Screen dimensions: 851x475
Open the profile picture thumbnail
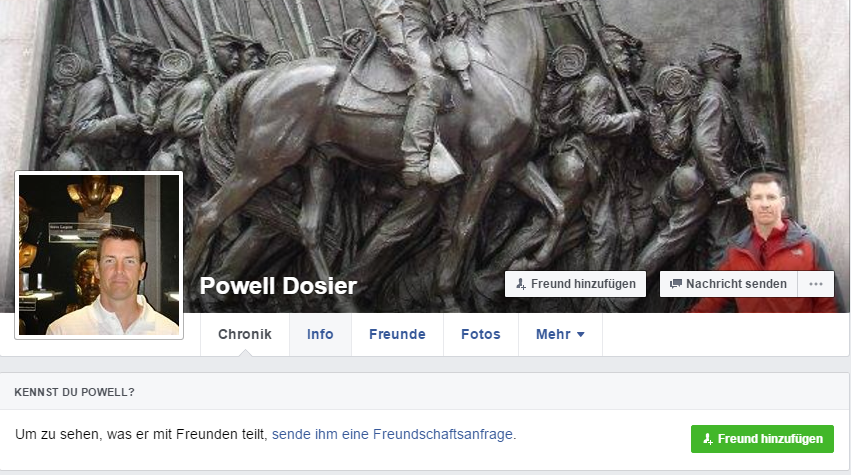tap(99, 255)
